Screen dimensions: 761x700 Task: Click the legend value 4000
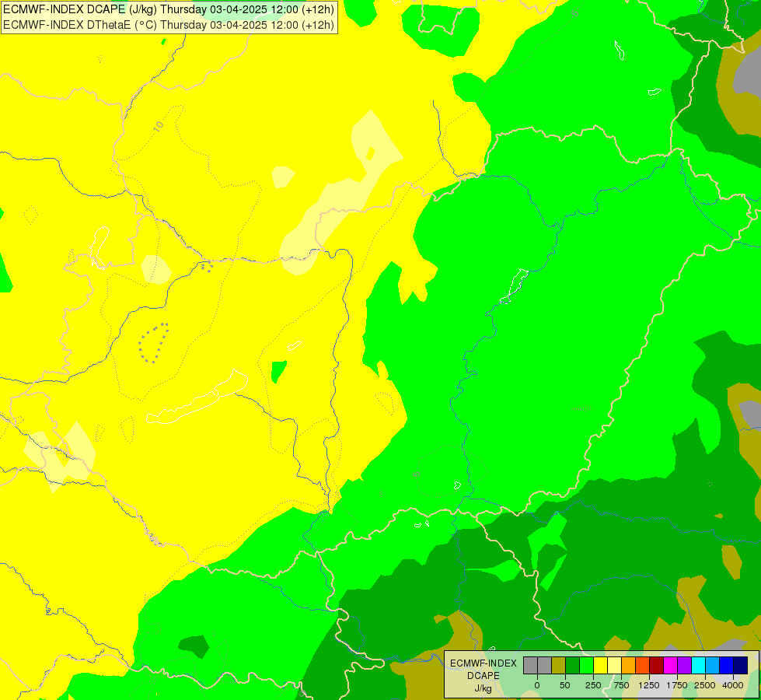(733, 685)
